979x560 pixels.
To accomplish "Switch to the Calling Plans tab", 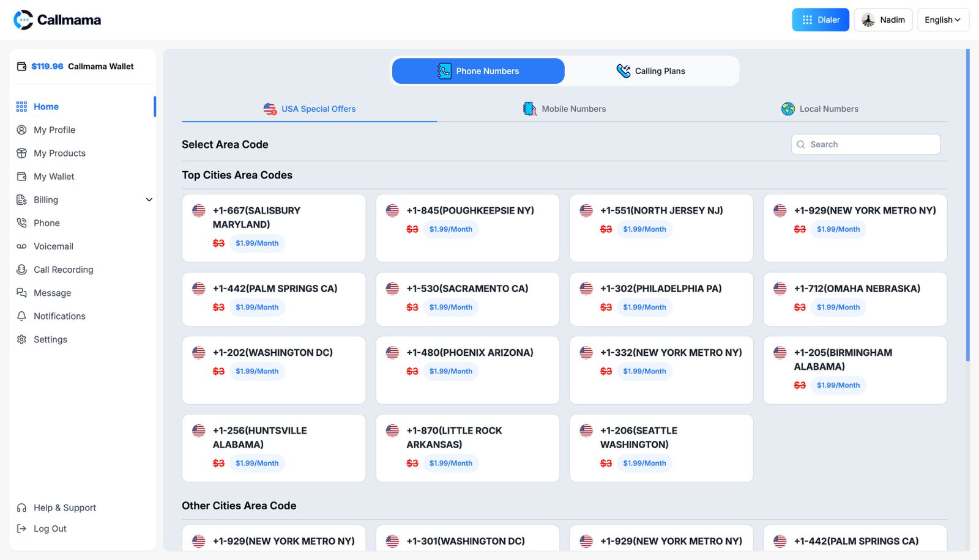I will pos(652,71).
